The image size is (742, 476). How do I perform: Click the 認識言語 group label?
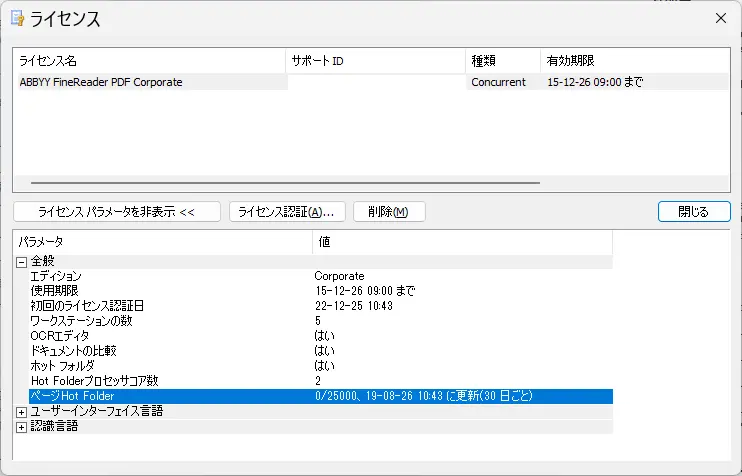54,426
